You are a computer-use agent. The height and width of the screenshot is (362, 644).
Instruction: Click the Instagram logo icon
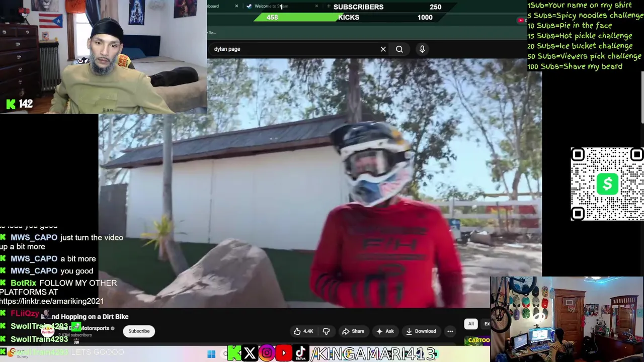[x=267, y=353]
